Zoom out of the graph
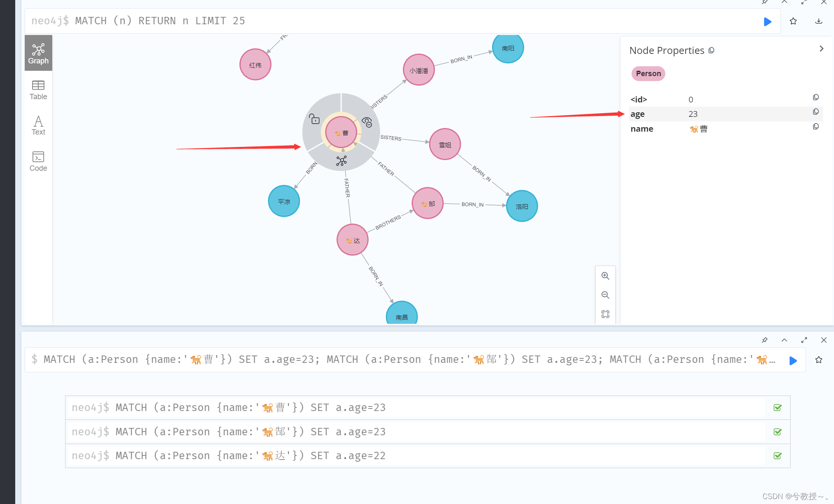Image resolution: width=834 pixels, height=504 pixels. coord(605,295)
